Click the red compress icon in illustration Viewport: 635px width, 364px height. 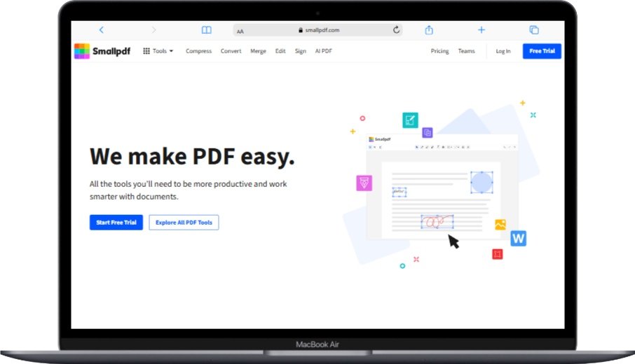pos(498,254)
